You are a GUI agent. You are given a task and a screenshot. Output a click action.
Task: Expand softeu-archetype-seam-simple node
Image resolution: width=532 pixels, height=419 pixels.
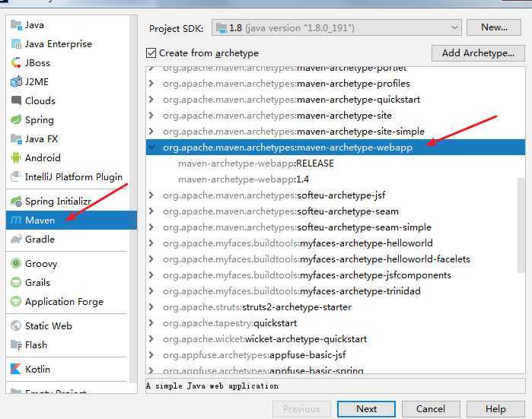pyautogui.click(x=151, y=227)
